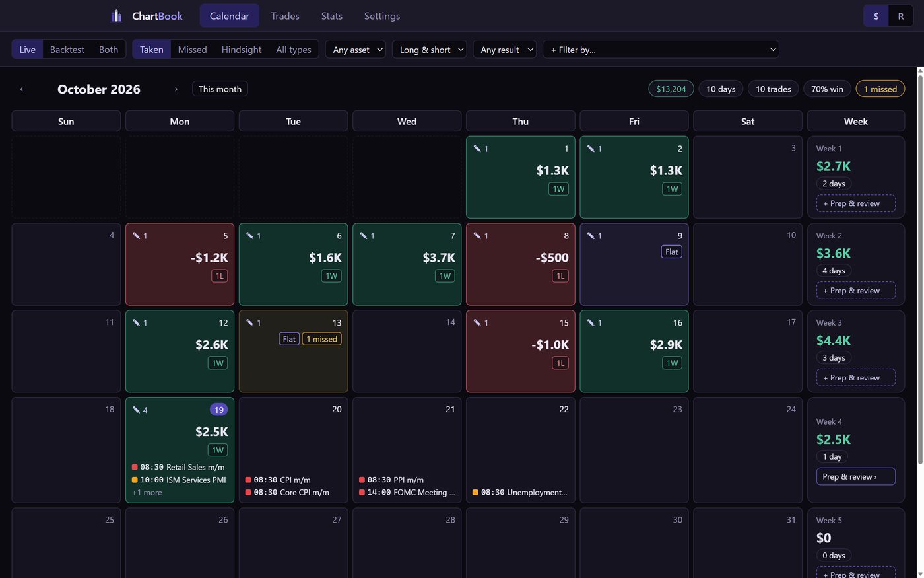Click the note icon on October 5

[136, 236]
